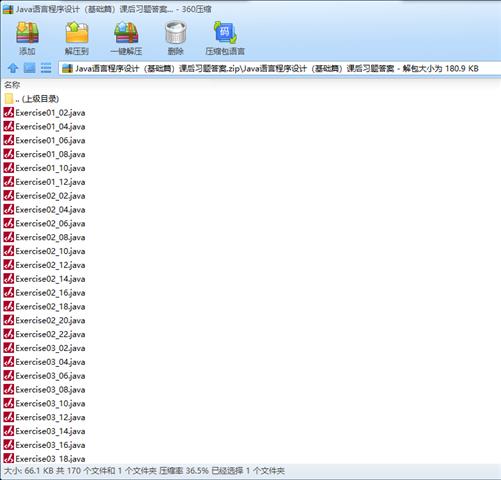Switch to the large icon view mode

click(29, 68)
